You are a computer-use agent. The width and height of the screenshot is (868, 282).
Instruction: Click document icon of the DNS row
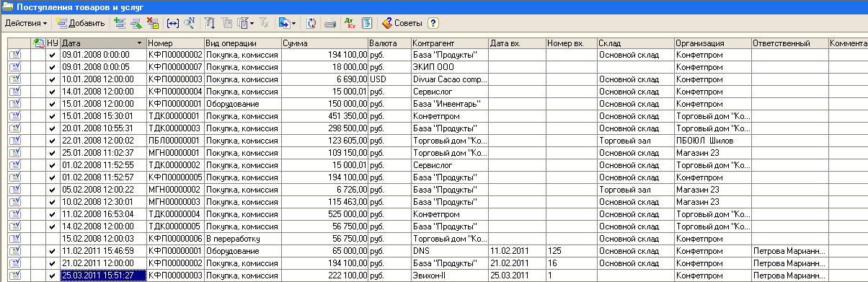click(x=15, y=251)
